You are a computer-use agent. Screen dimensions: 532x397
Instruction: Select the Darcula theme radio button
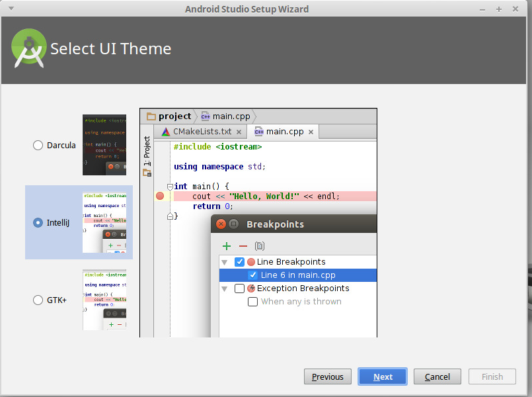tap(38, 146)
